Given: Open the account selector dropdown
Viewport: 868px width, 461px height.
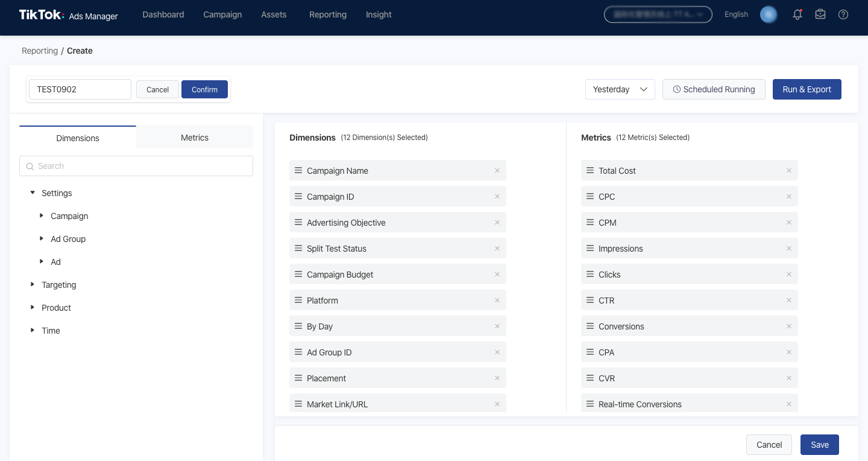Looking at the screenshot, I should click(658, 14).
